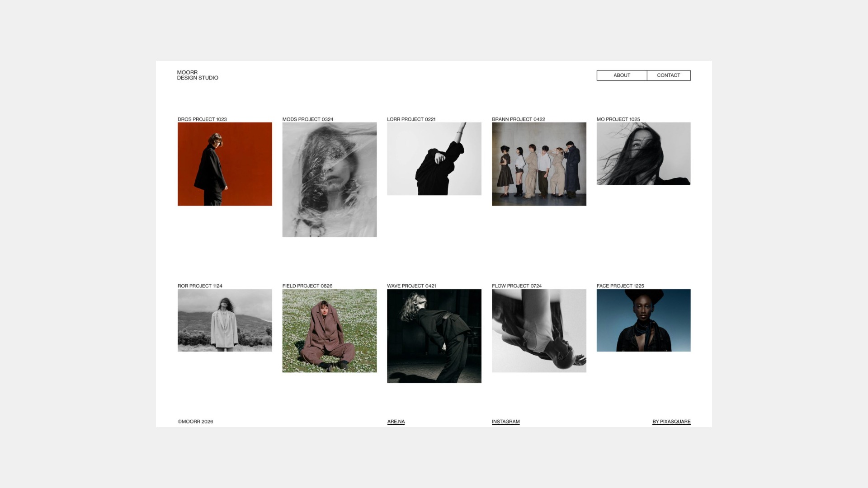
Task: Open the ROR PROJECT 1124 landscape photo
Action: click(225, 320)
